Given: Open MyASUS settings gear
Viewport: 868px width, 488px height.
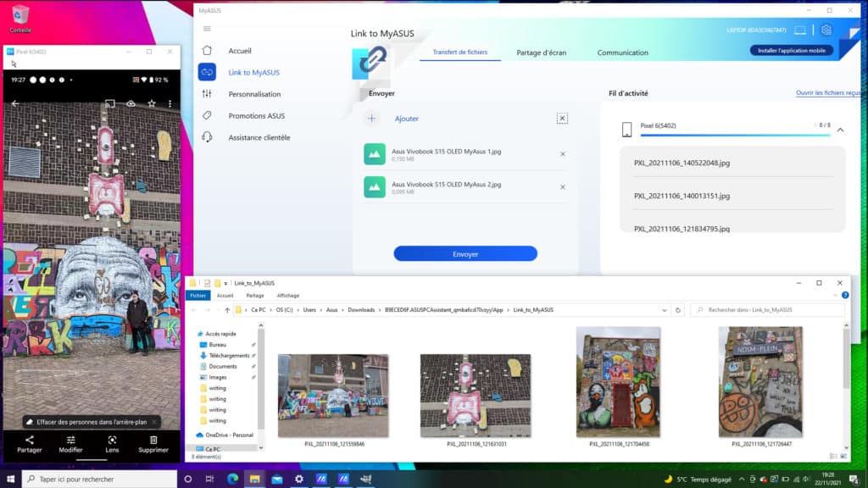Looking at the screenshot, I should coord(826,30).
